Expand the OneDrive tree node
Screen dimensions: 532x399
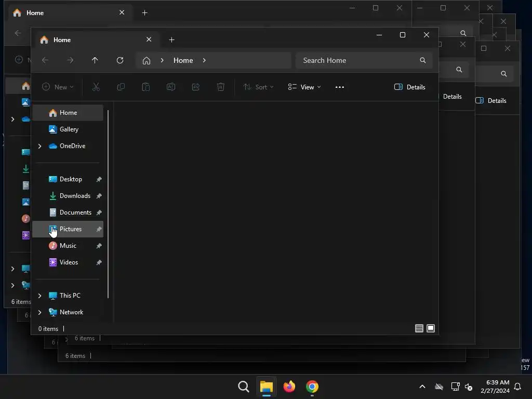[x=39, y=146]
